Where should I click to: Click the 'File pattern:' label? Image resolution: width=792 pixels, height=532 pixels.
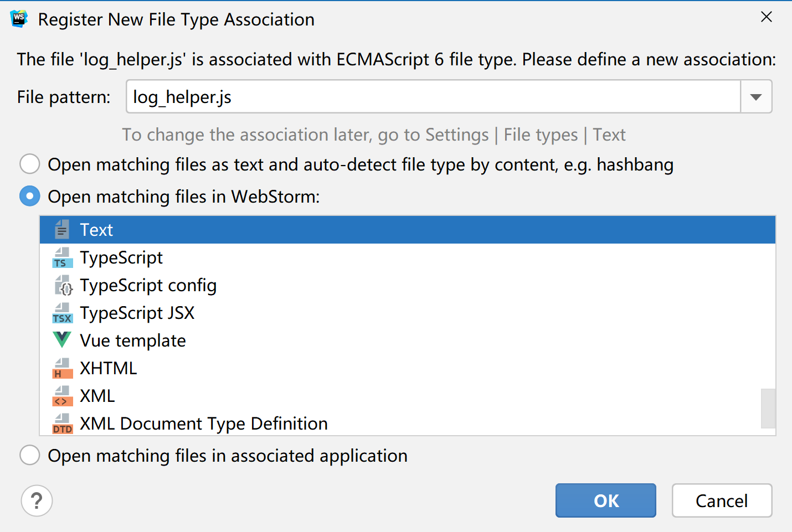[64, 97]
